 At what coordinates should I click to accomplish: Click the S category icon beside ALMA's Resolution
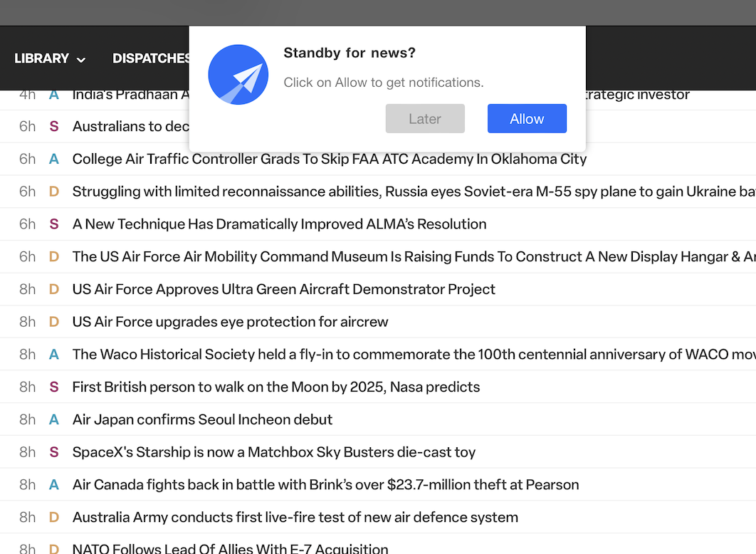click(x=54, y=224)
